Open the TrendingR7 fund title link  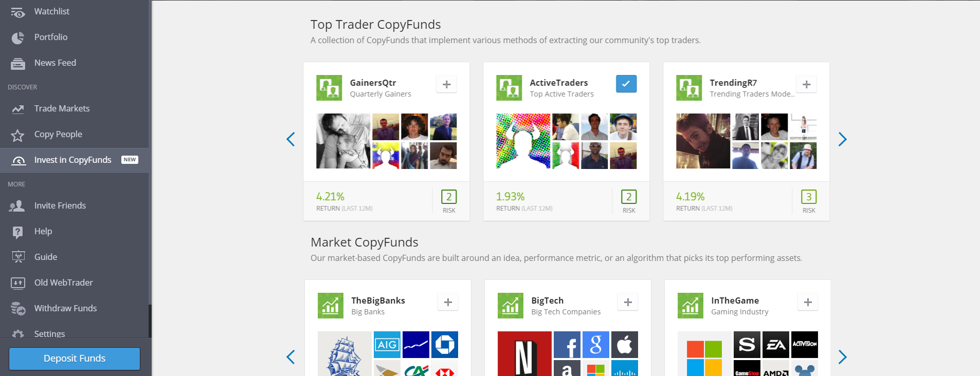(x=733, y=83)
